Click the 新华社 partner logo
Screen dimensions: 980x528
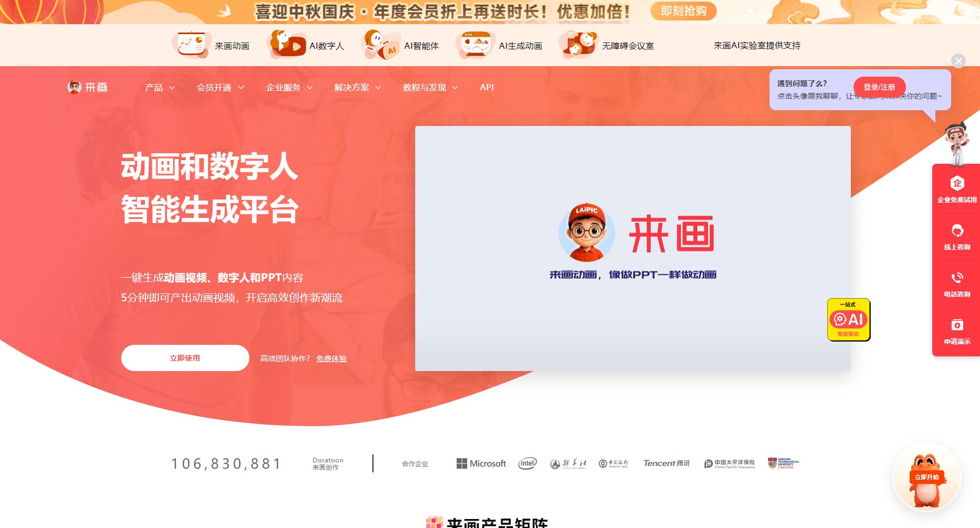click(x=568, y=463)
